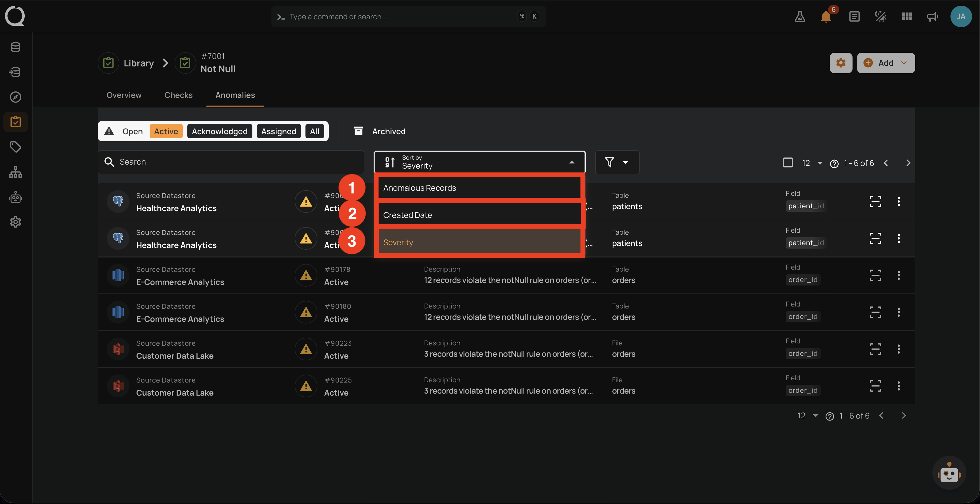980x504 pixels.
Task: Go to previous page in top pagination
Action: pyautogui.click(x=886, y=163)
